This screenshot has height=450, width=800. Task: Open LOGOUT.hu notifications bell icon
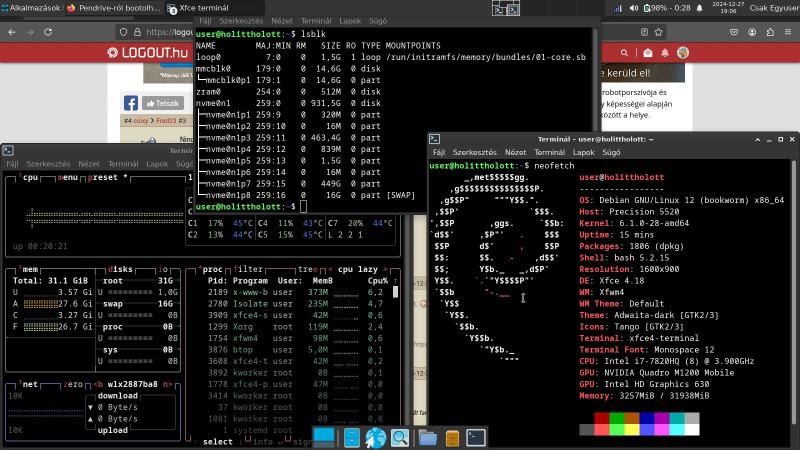pos(665,53)
